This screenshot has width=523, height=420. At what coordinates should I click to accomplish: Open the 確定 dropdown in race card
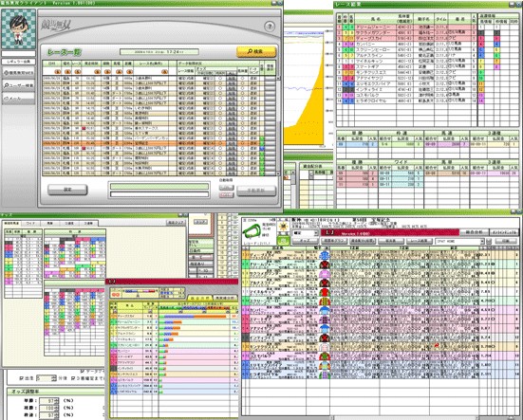305,233
